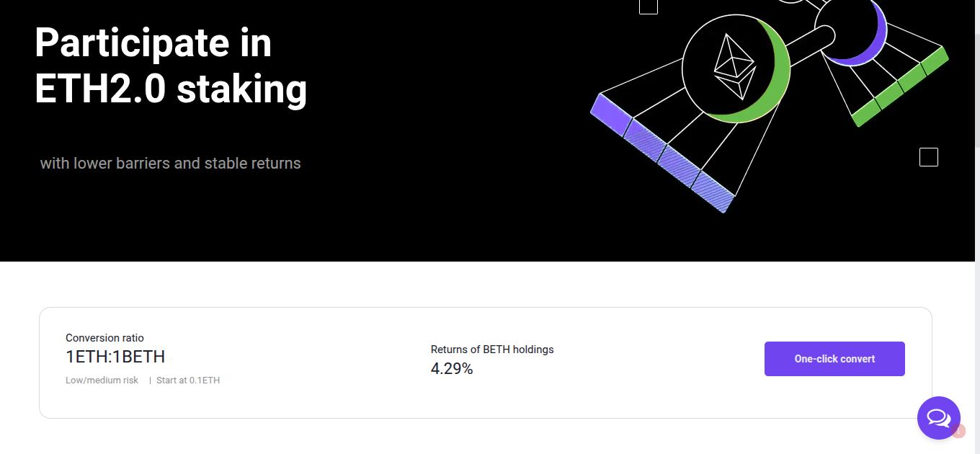Click the "Returns of BETH holdings" label
980x454 pixels.
coord(492,350)
